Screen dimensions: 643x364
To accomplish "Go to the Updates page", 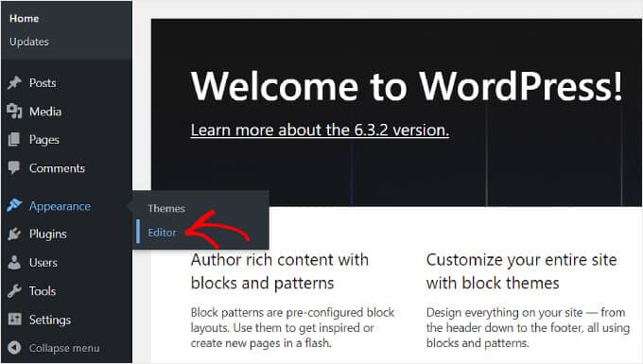I will point(29,42).
